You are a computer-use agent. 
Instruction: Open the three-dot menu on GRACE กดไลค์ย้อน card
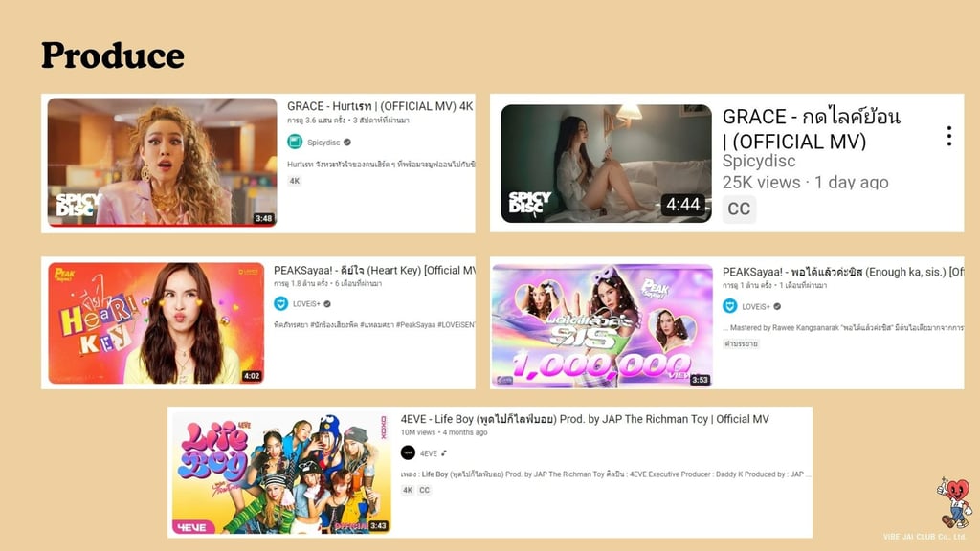(x=948, y=136)
